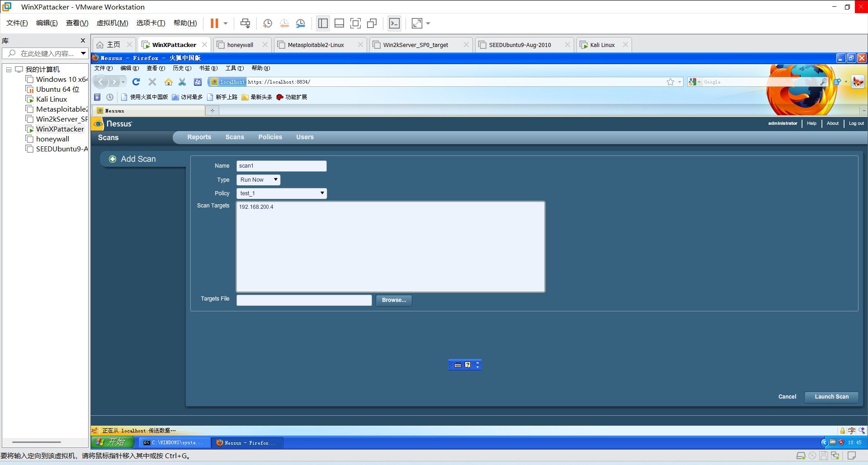The width and height of the screenshot is (868, 465).
Task: Click the VMware network adapter status icon
Action: (x=835, y=456)
